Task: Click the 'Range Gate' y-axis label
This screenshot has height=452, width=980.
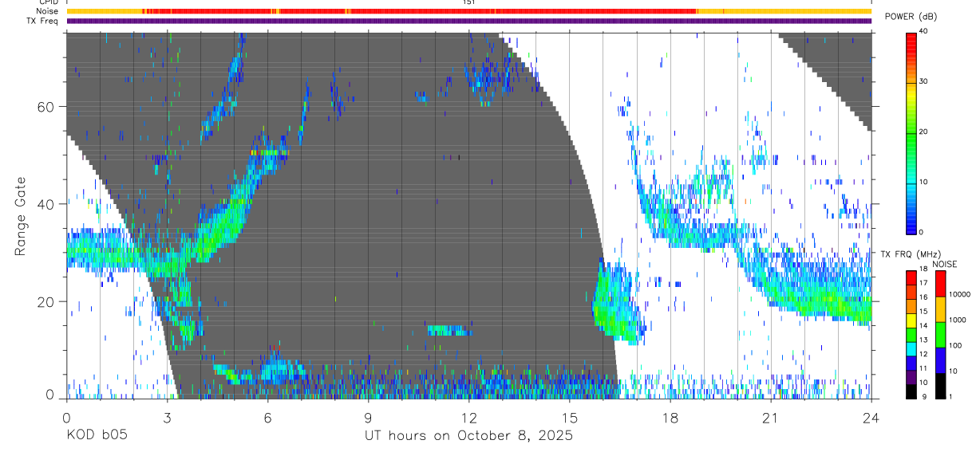Action: point(22,215)
